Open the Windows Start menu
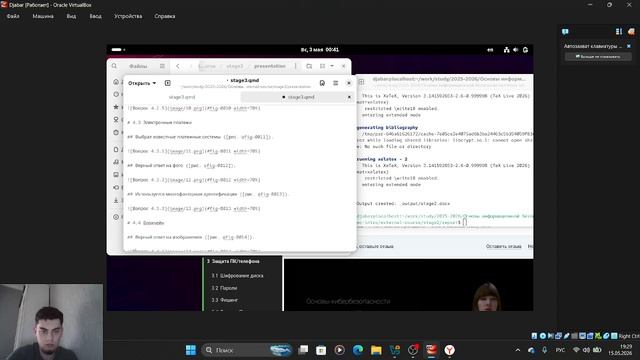This screenshot has height=360, width=640. click(x=191, y=350)
